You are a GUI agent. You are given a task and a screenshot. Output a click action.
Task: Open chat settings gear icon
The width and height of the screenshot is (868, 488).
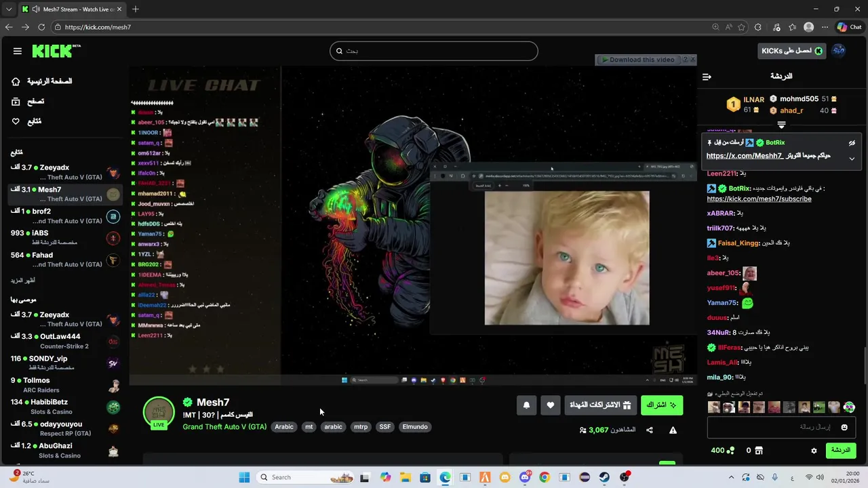814,451
